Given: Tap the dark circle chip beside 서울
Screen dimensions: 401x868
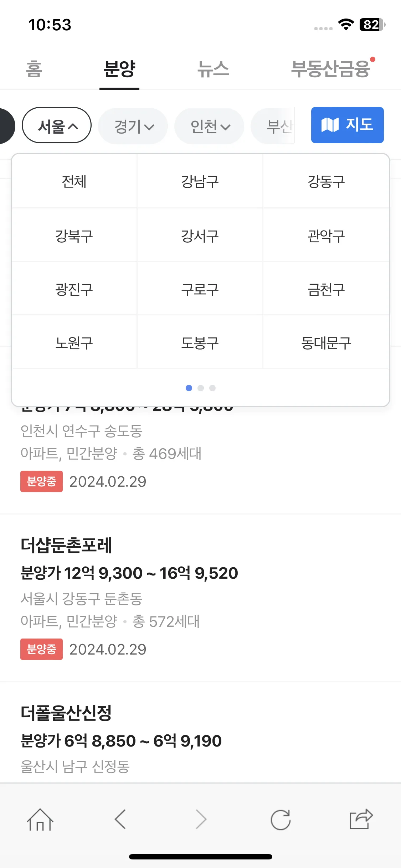Looking at the screenshot, I should [6, 125].
